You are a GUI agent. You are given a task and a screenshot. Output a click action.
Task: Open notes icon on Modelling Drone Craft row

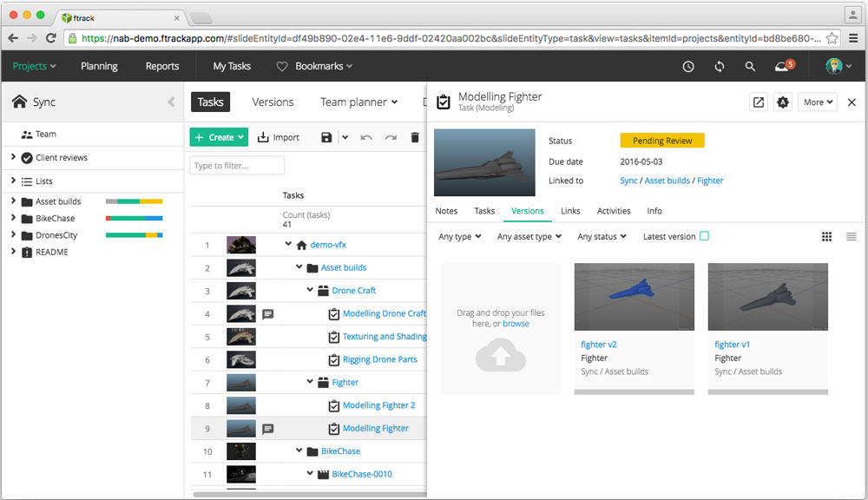(268, 314)
